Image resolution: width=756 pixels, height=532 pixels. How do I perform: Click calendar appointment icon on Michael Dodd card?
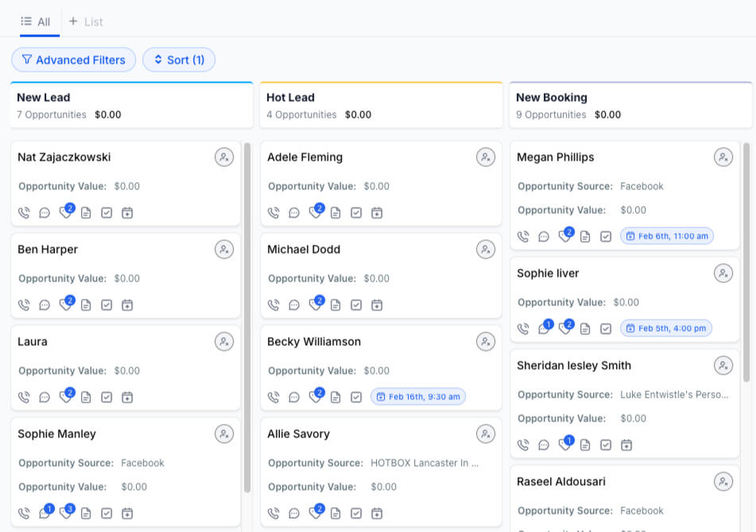click(377, 305)
